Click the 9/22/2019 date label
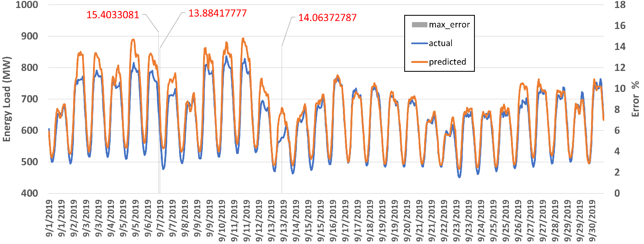Image resolution: width=644 pixels, height=244 pixels. pos(444,221)
